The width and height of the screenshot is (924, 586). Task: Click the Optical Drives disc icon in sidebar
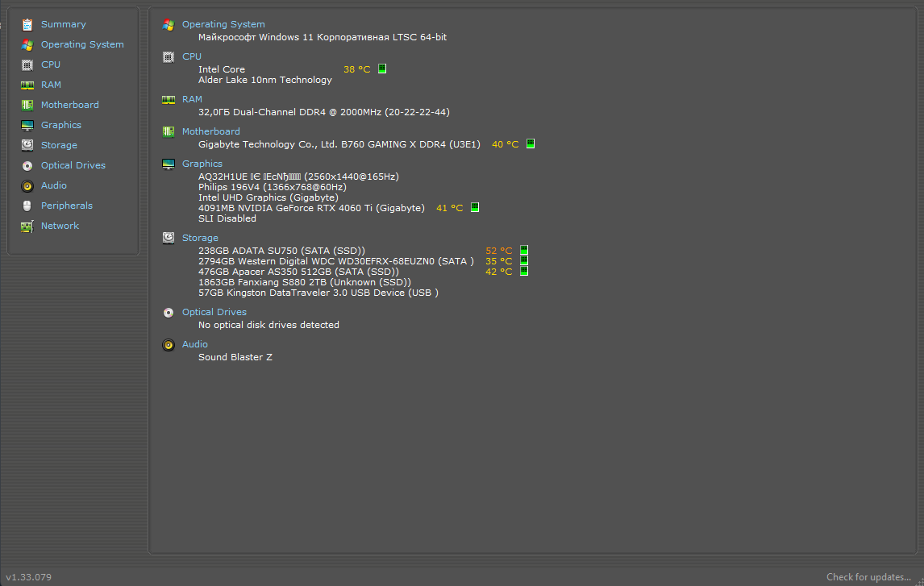(27, 165)
